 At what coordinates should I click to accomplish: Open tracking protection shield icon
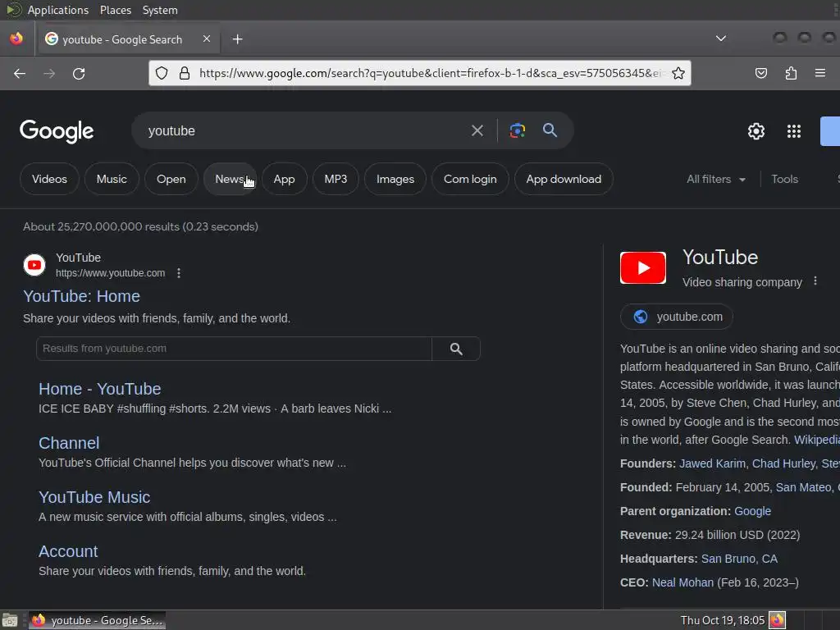tap(162, 73)
